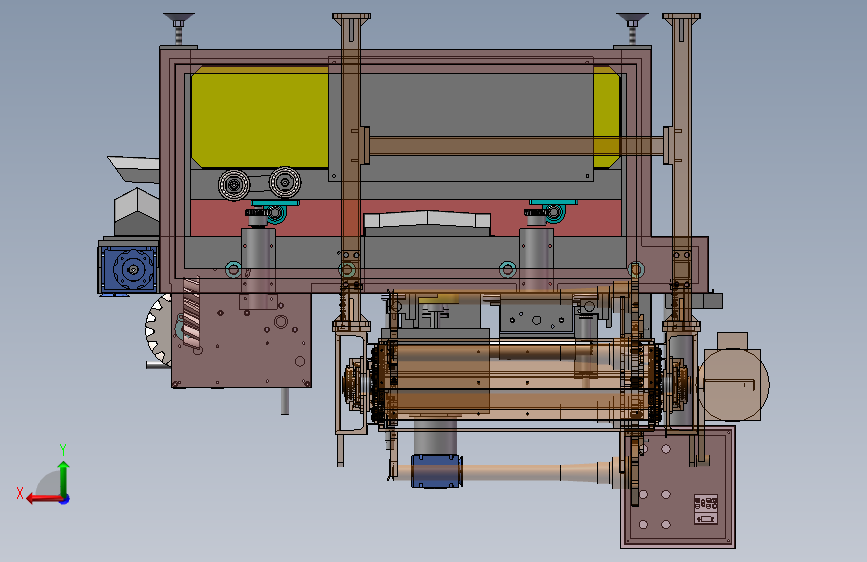The height and width of the screenshot is (562, 867).
Task: Select the blue cylindrical coupling at the bottom
Action: click(x=436, y=471)
